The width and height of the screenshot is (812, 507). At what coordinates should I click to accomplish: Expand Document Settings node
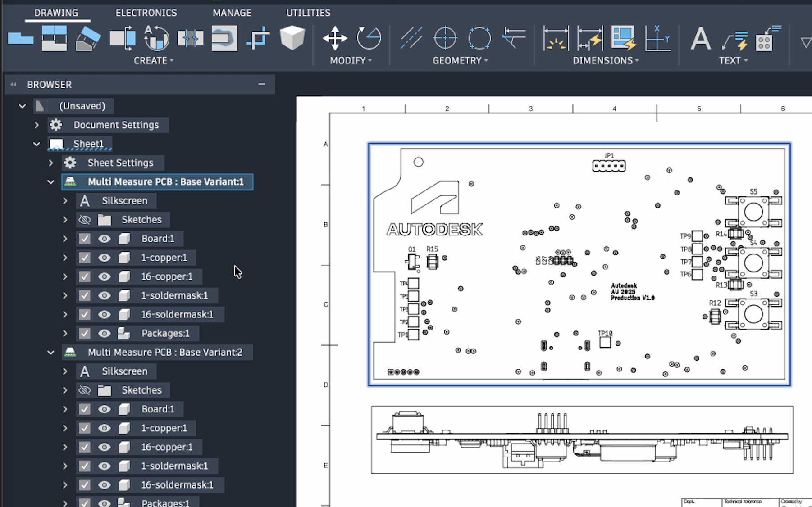(36, 125)
